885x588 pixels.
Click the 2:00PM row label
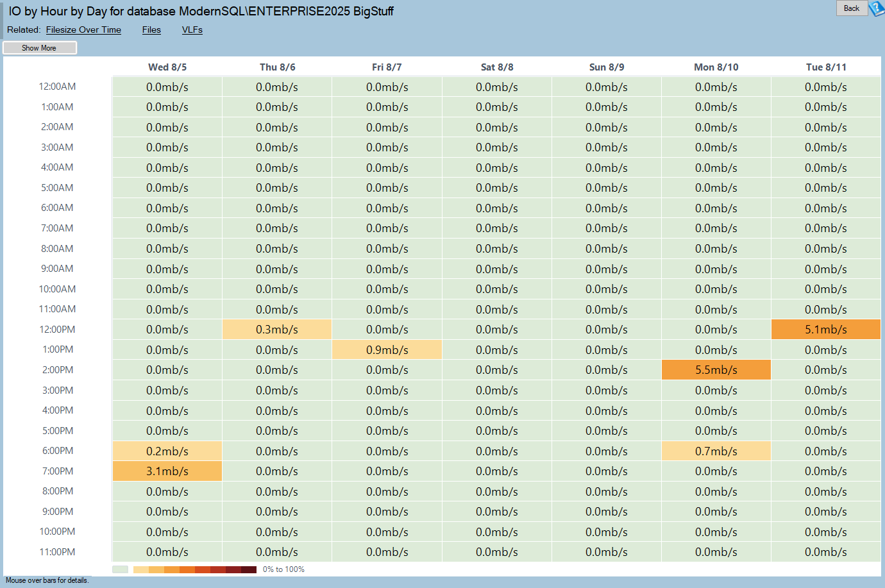tap(58, 370)
